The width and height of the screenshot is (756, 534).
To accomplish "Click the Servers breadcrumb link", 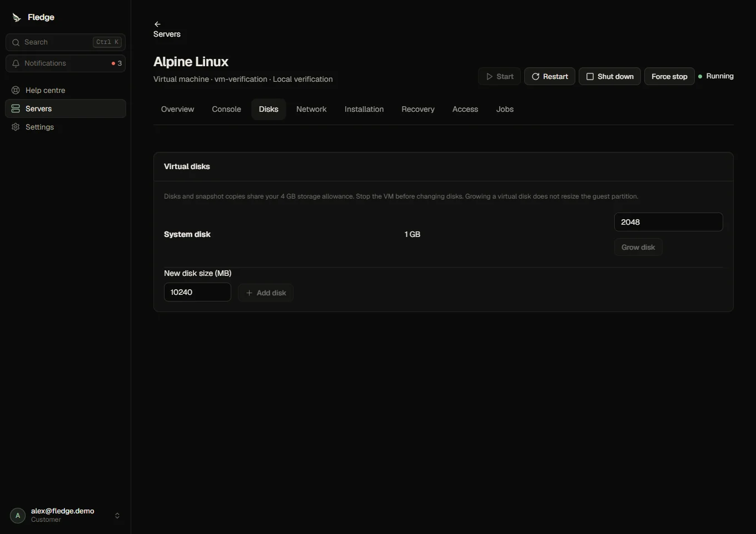I will click(x=167, y=34).
